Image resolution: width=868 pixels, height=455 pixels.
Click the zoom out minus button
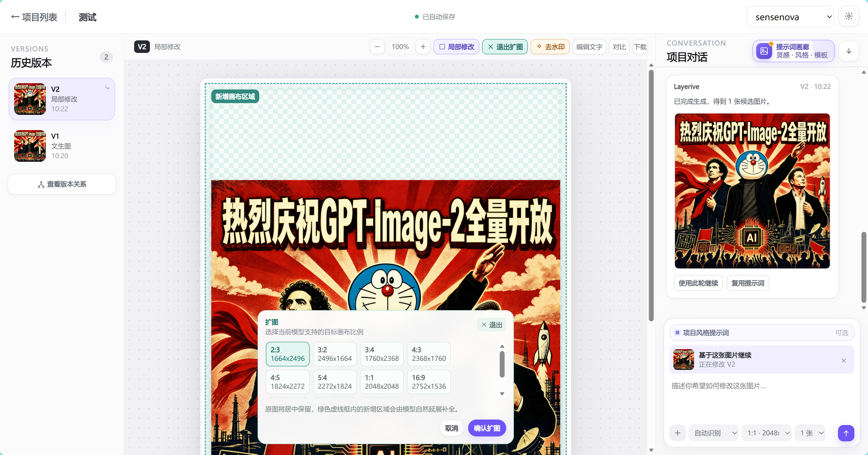point(377,47)
